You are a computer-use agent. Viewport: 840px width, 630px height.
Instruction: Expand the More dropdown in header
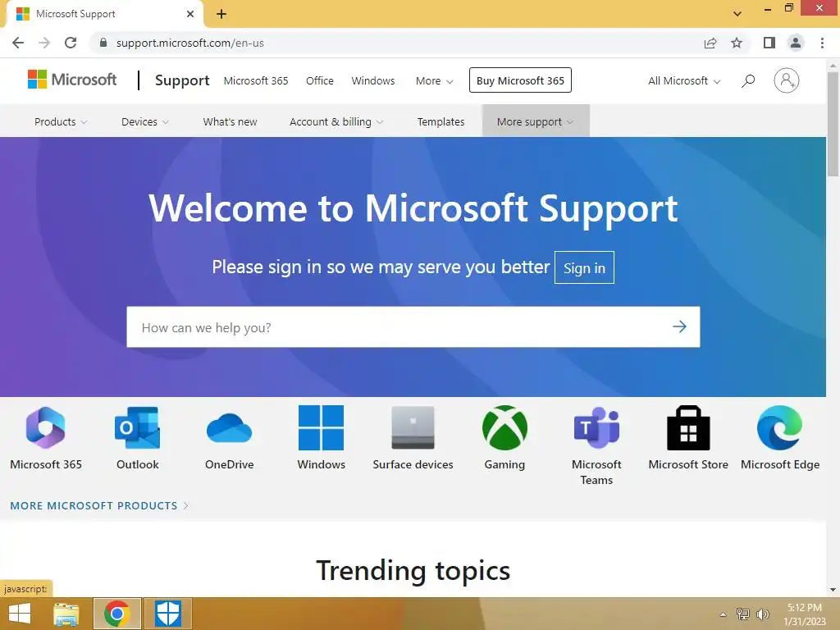point(435,81)
